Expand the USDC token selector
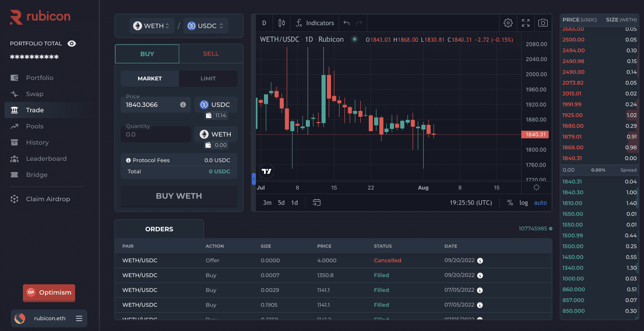 coord(206,26)
